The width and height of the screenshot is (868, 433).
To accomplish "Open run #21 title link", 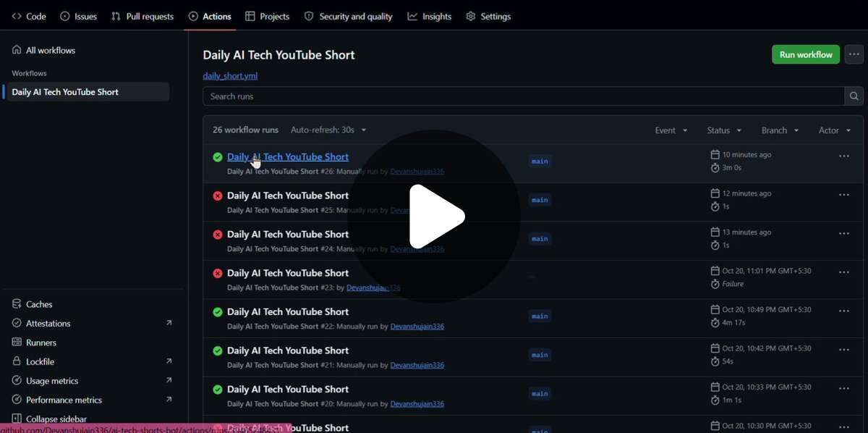I will tap(288, 350).
